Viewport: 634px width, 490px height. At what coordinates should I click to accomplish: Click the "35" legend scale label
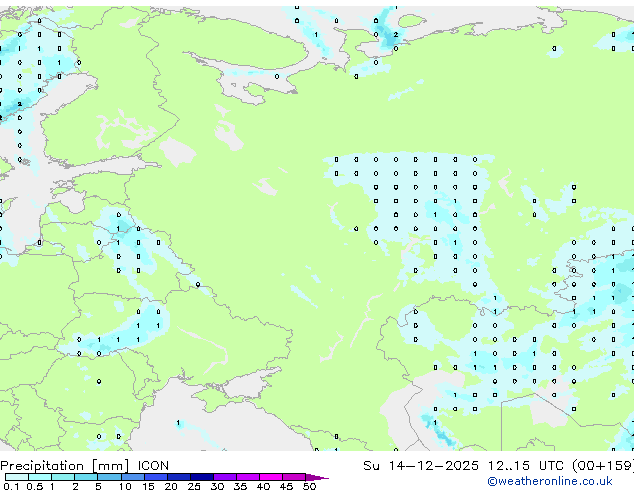coord(240,486)
